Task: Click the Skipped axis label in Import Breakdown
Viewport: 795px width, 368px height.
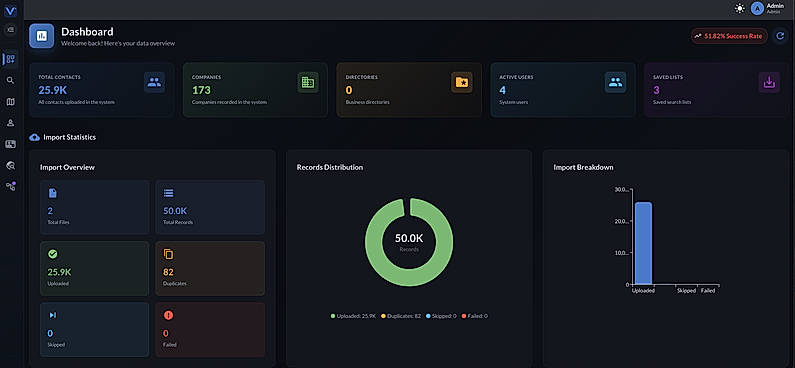Action: click(x=686, y=291)
